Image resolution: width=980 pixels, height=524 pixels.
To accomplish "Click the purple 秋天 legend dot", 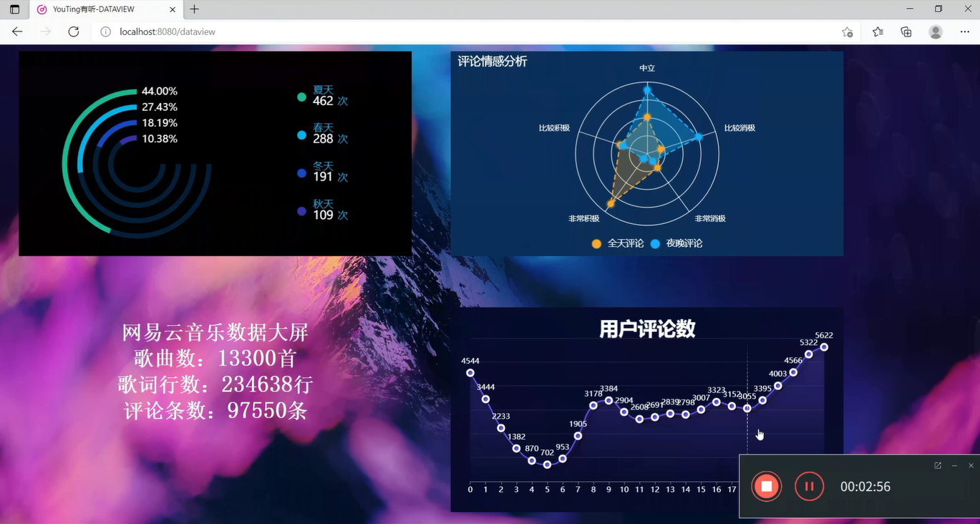I will coord(301,211).
